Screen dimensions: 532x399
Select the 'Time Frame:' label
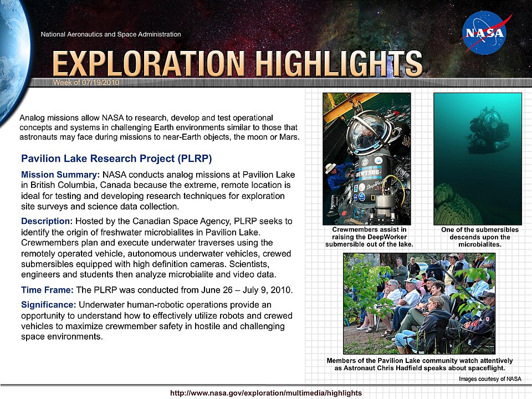47,290
